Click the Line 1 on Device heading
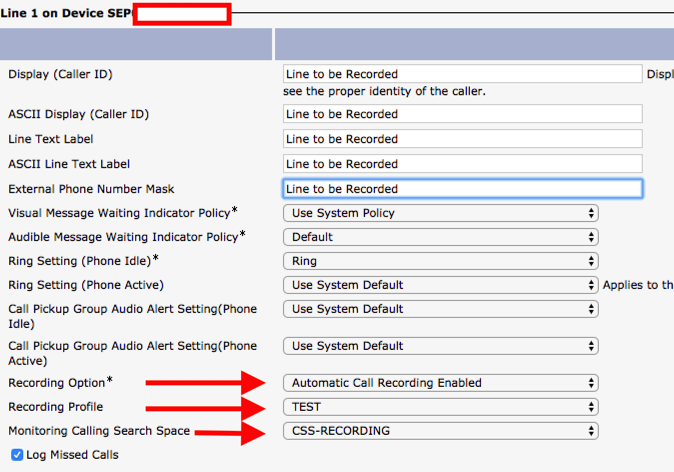This screenshot has height=472, width=674. pos(68,14)
